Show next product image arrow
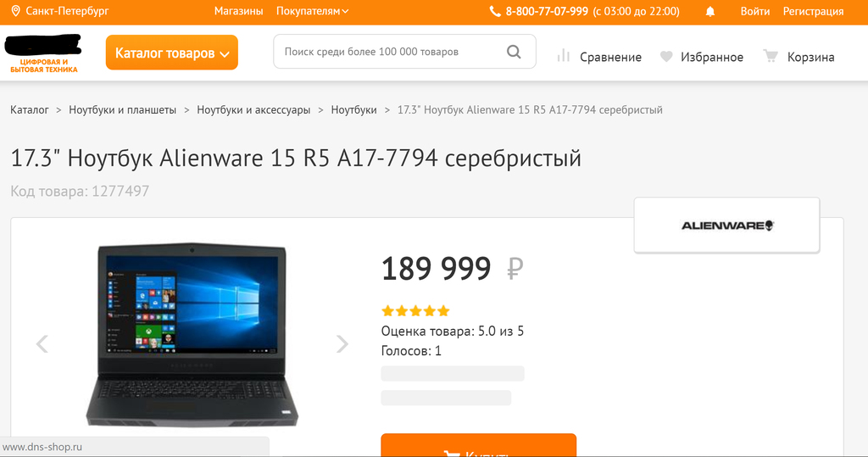 (342, 344)
